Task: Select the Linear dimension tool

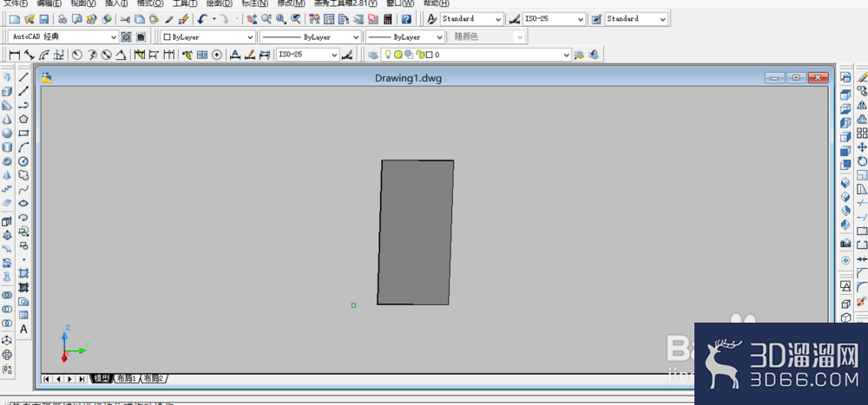Action: [x=15, y=55]
